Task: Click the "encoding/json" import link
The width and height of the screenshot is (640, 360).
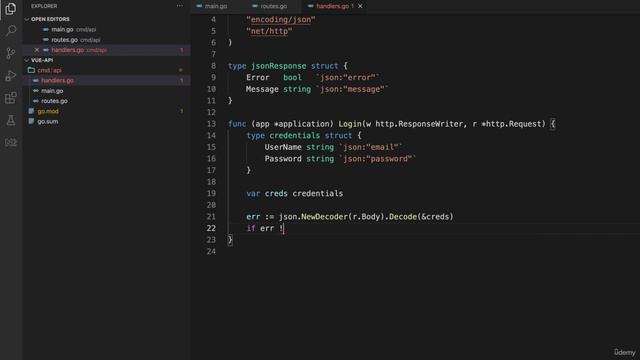Action: pos(281,20)
